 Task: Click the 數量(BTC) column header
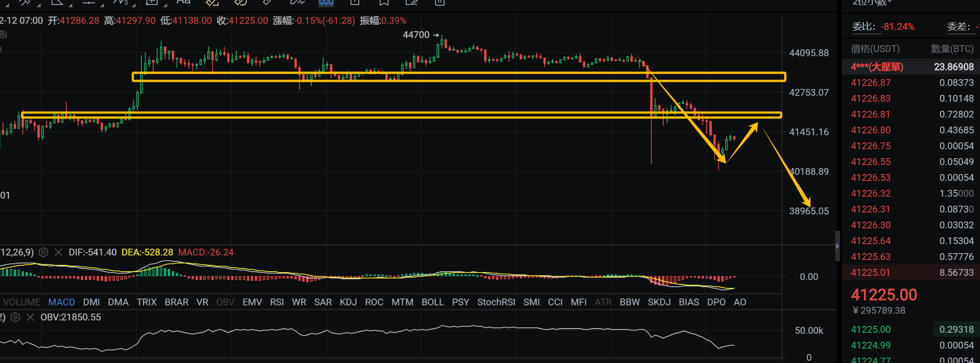tap(952, 49)
